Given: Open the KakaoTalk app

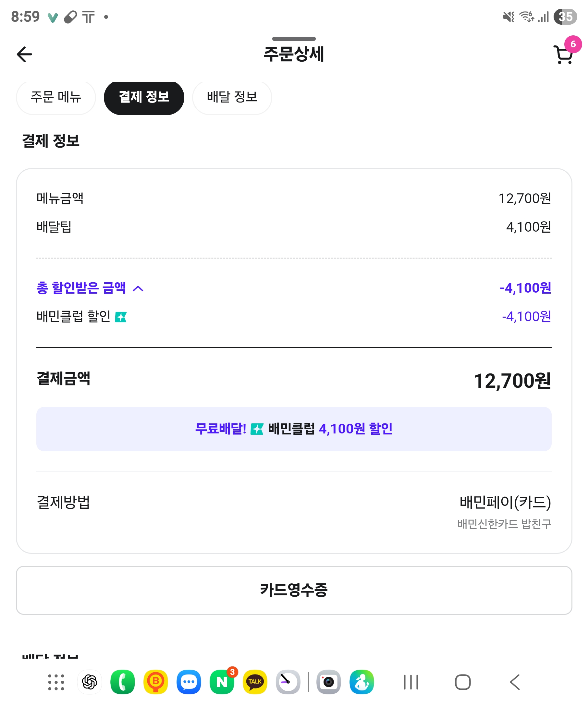Looking at the screenshot, I should click(x=255, y=682).
